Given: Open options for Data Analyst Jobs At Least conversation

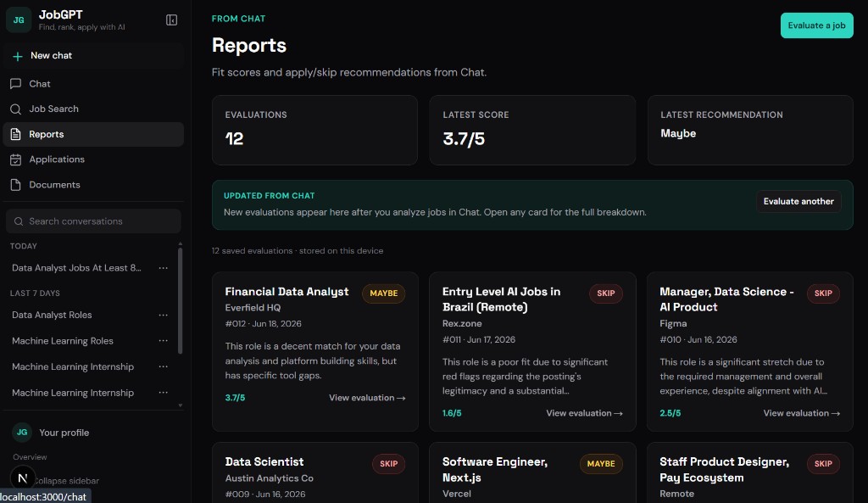Looking at the screenshot, I should point(164,268).
